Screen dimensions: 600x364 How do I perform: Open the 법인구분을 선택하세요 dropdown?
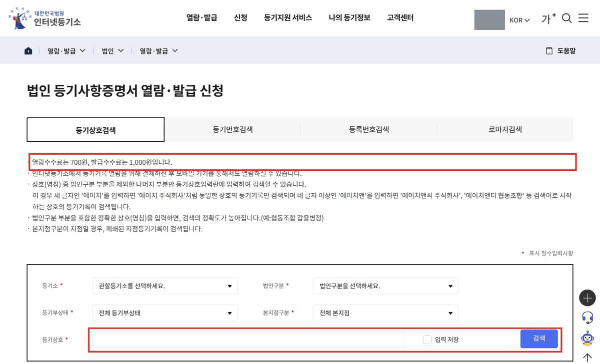point(385,286)
